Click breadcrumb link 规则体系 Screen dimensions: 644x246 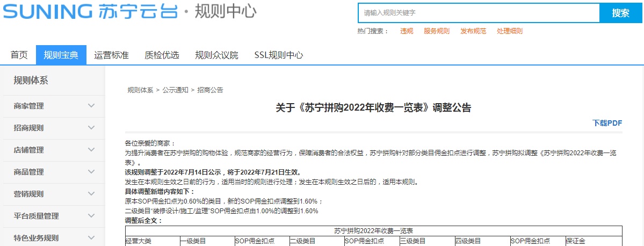point(140,90)
